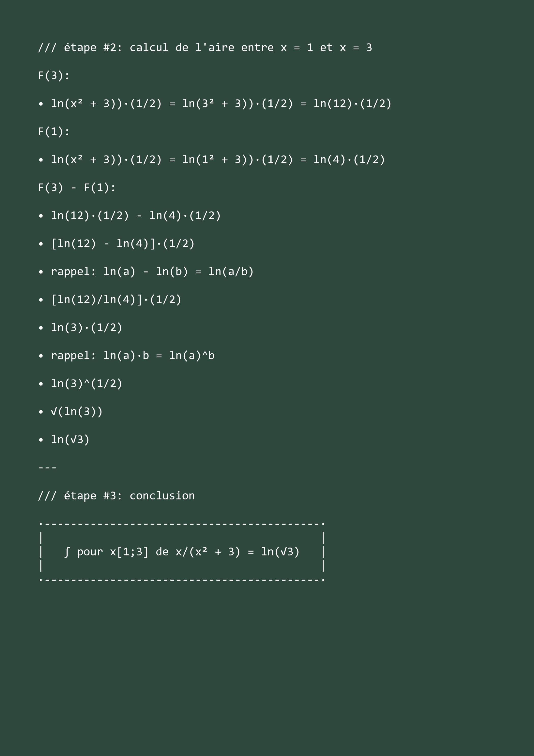The image size is (534, 756).
Task: Click the étape #2 heading line
Action: 205,48
